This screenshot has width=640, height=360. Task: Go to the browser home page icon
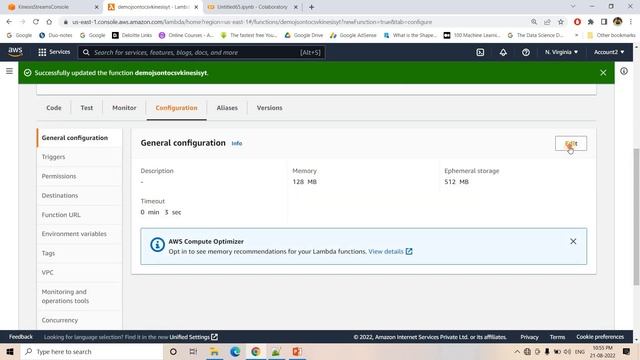49,22
